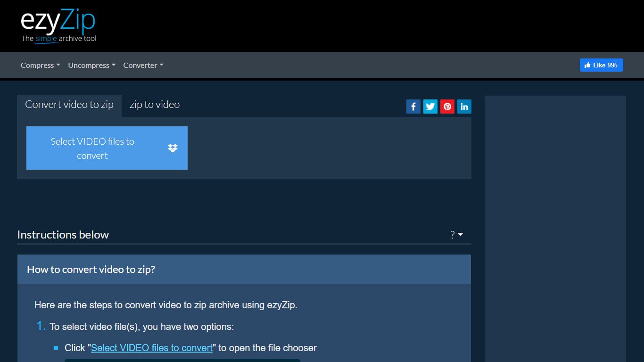Open the Converter dropdown menu
The width and height of the screenshot is (644, 362).
pyautogui.click(x=143, y=66)
